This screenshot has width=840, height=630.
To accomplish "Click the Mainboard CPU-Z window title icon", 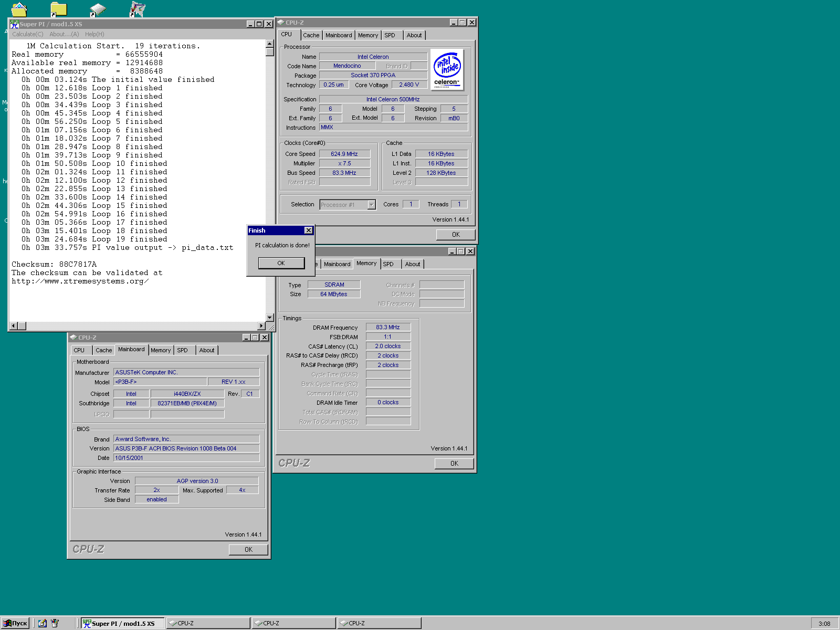I will tap(73, 338).
